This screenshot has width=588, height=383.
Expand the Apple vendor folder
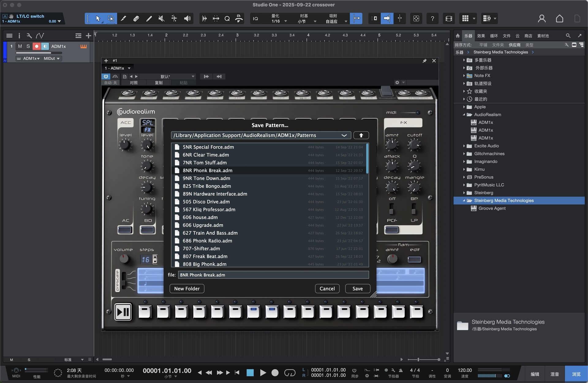pos(464,107)
